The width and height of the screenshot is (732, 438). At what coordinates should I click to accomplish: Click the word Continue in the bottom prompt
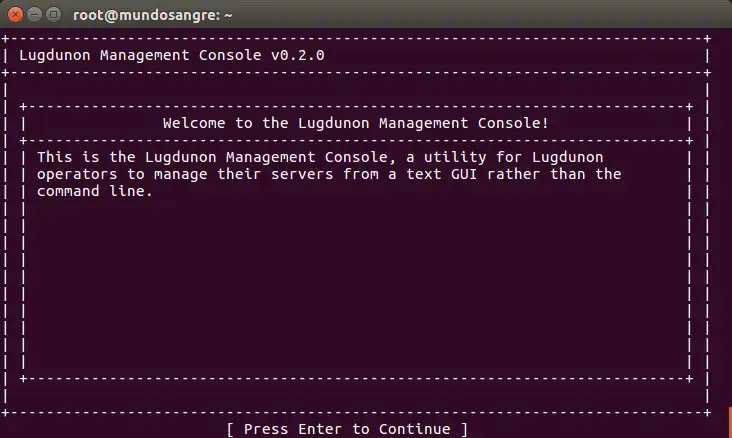point(414,429)
